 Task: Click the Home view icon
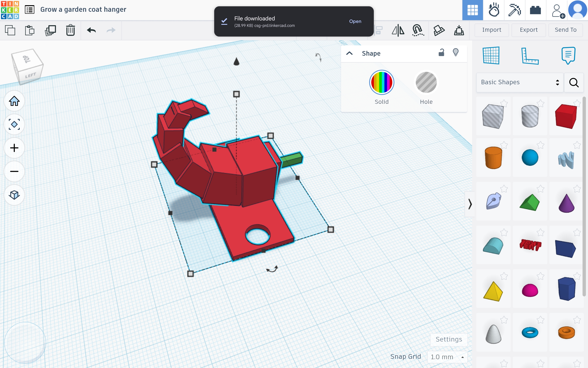pyautogui.click(x=14, y=101)
